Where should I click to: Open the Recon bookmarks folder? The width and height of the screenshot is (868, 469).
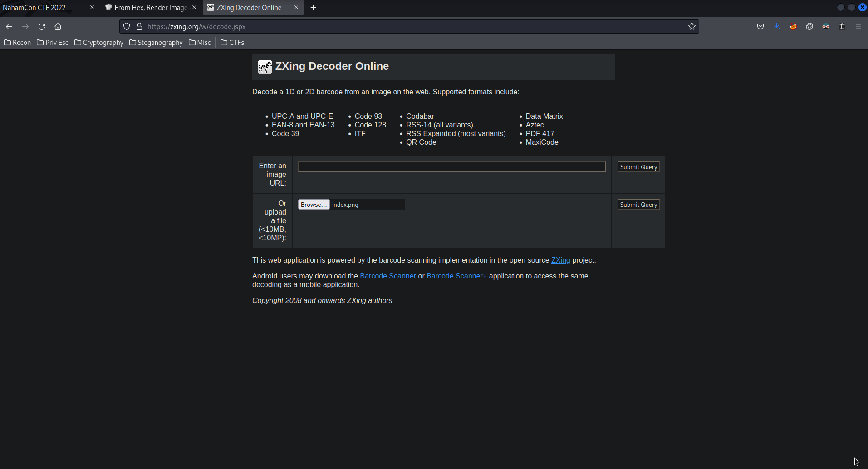click(17, 43)
